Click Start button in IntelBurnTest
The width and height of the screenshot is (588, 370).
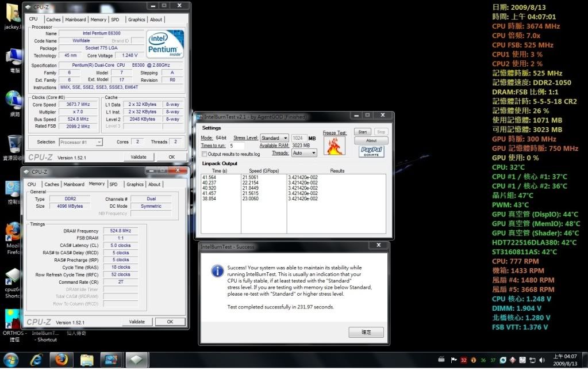pyautogui.click(x=363, y=132)
